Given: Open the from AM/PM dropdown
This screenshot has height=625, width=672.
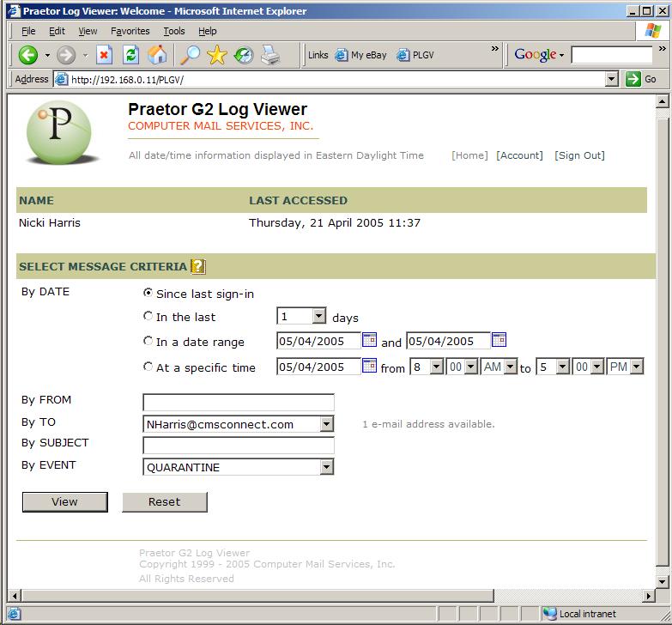Looking at the screenshot, I should coord(510,367).
